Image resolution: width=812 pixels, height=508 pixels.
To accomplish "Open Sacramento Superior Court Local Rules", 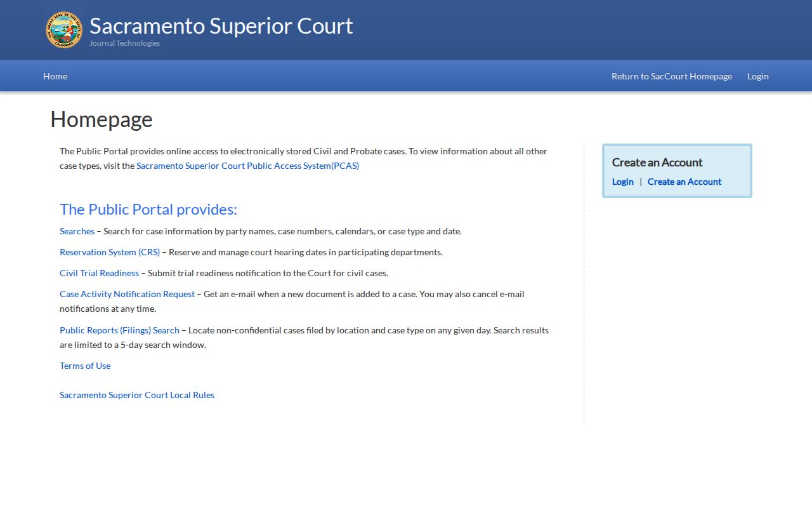I will point(137,395).
